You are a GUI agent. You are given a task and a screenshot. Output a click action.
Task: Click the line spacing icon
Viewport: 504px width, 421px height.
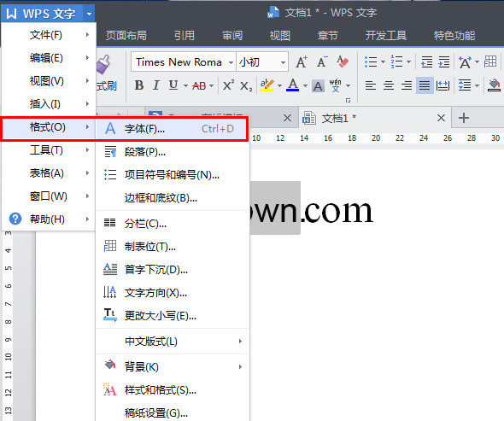[x=465, y=85]
